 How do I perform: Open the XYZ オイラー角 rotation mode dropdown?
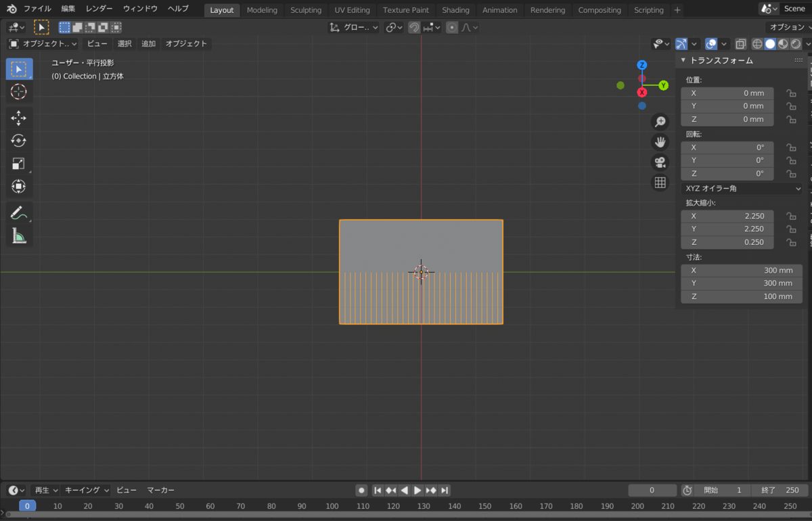pos(742,189)
